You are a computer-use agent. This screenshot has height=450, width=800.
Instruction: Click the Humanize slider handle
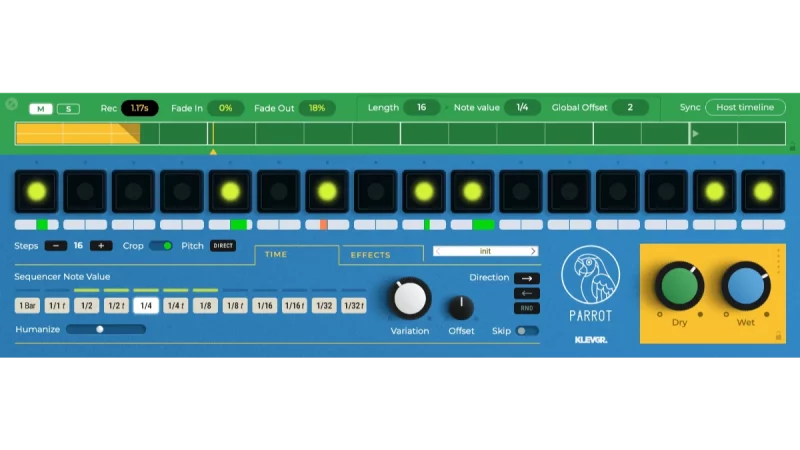pos(100,330)
